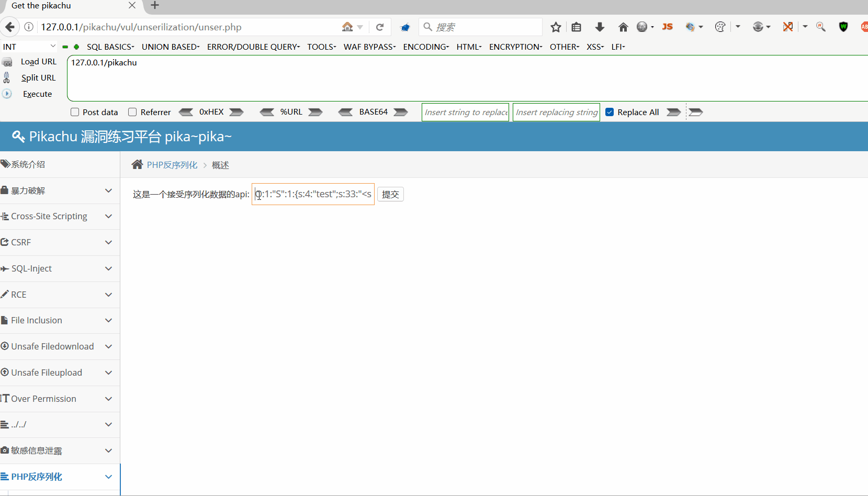Open the ENCRYPTION menu
The height and width of the screenshot is (496, 868).
point(515,47)
